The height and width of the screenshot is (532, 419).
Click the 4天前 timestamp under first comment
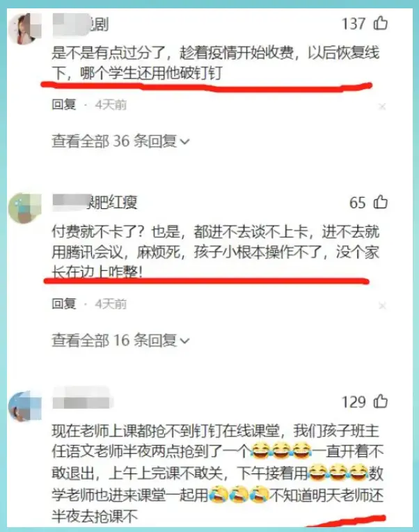pos(111,104)
